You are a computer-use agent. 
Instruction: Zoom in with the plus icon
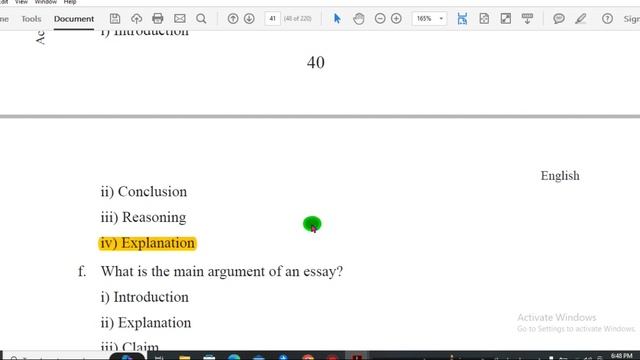(x=396, y=18)
